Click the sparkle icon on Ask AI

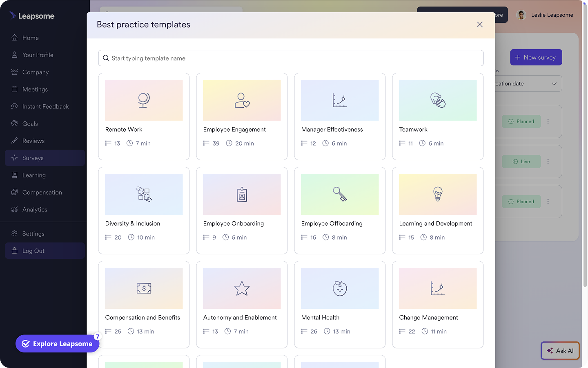click(550, 351)
